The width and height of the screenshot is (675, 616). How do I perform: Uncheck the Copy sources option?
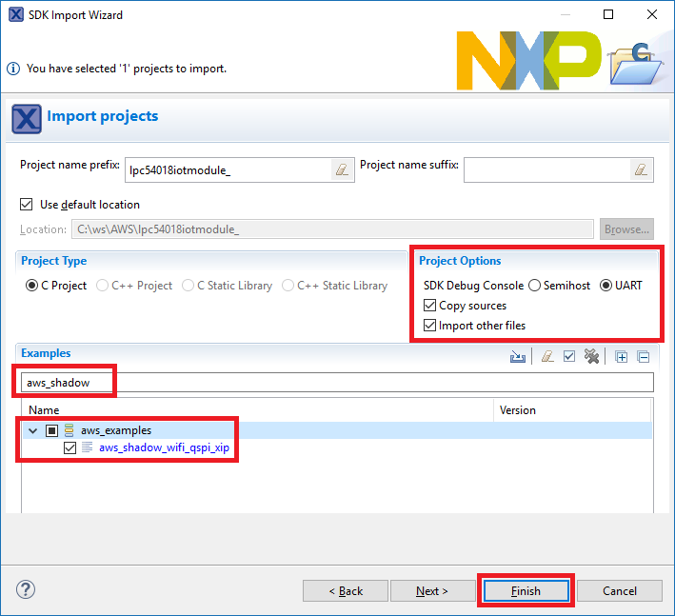click(x=429, y=306)
